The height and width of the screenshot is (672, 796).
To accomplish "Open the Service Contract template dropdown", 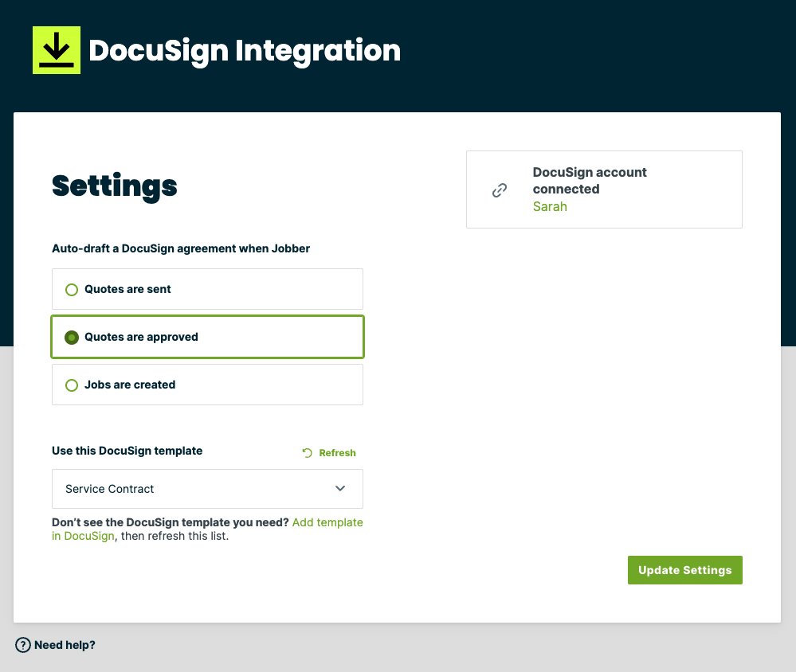I will click(207, 489).
